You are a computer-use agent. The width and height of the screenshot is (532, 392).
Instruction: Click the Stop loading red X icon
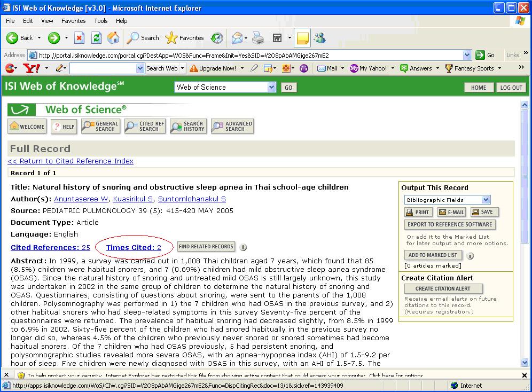[x=79, y=38]
